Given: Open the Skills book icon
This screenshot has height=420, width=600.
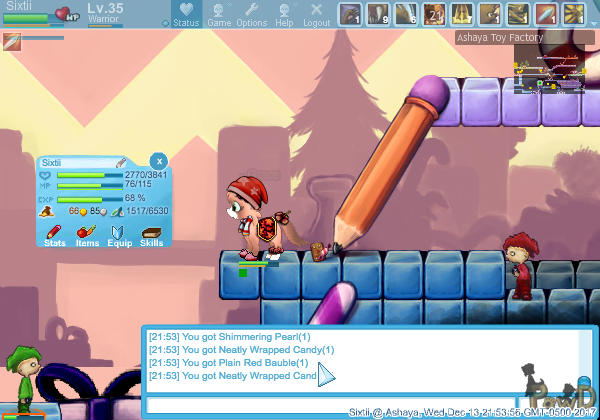Looking at the screenshot, I should 151,231.
